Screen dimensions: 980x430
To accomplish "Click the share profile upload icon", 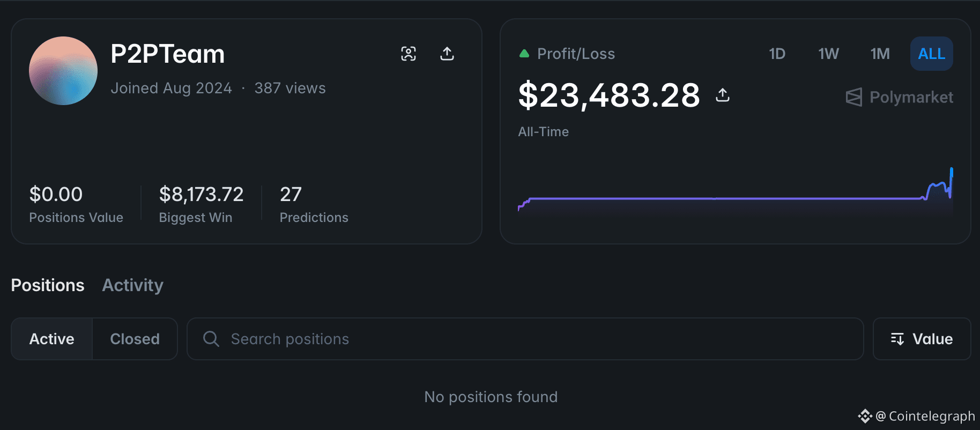I will tap(447, 54).
